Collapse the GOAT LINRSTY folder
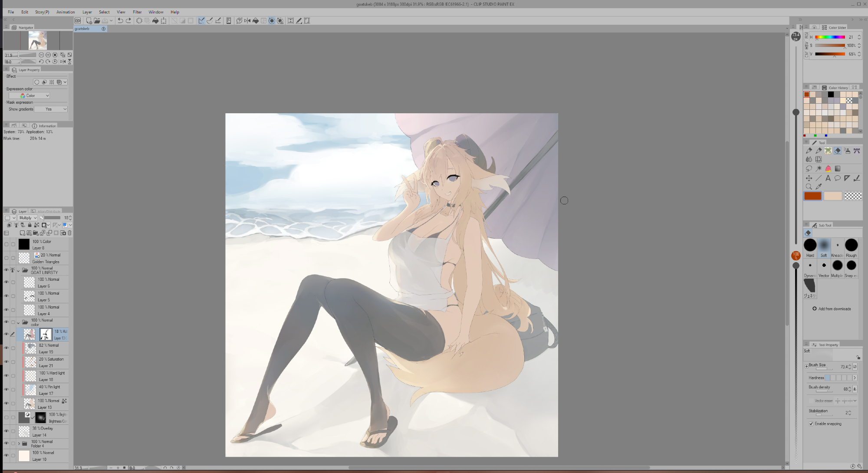 (x=18, y=270)
